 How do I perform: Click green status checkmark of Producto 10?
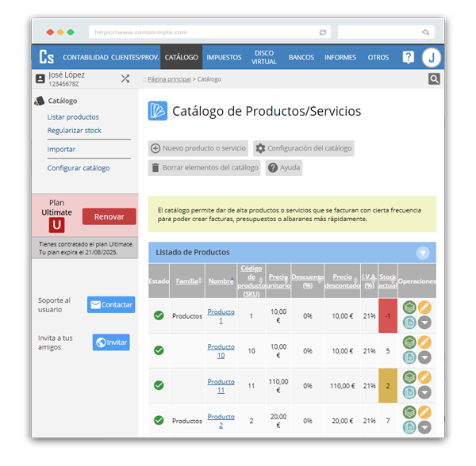pyautogui.click(x=159, y=350)
